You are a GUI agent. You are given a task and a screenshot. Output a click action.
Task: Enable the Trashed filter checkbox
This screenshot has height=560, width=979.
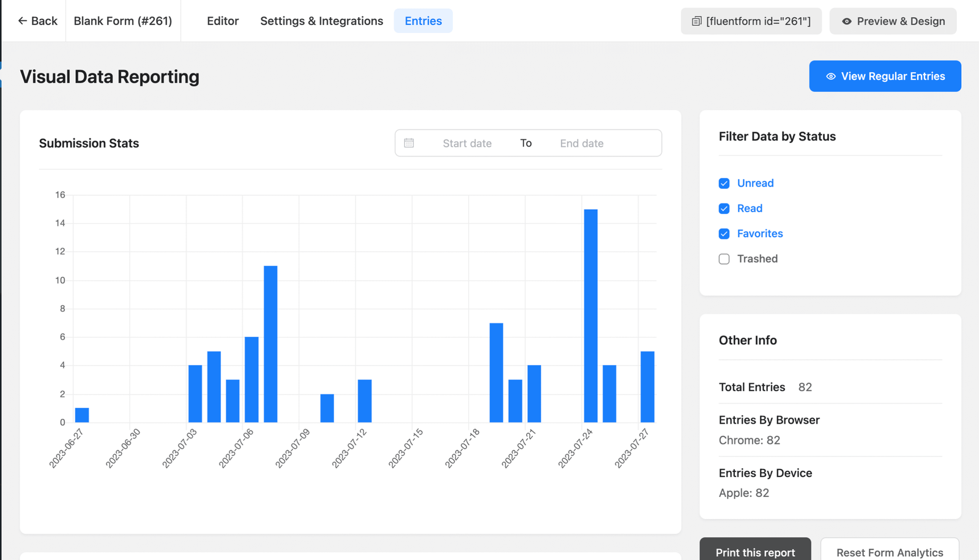pos(724,259)
